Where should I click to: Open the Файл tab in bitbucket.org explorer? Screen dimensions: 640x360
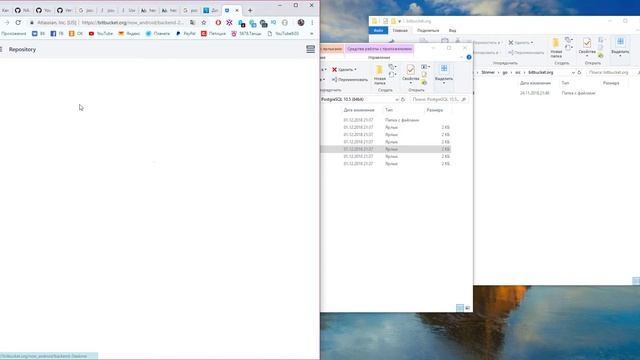(x=378, y=31)
